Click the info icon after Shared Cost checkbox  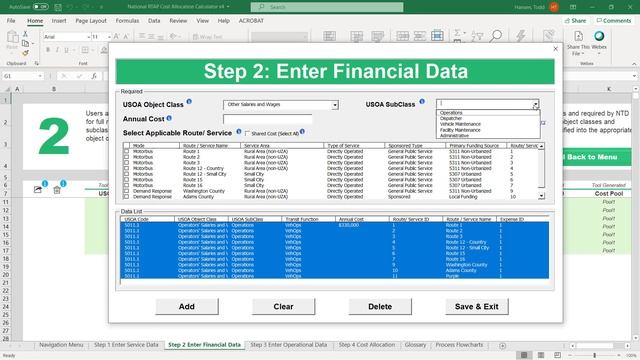pyautogui.click(x=302, y=131)
